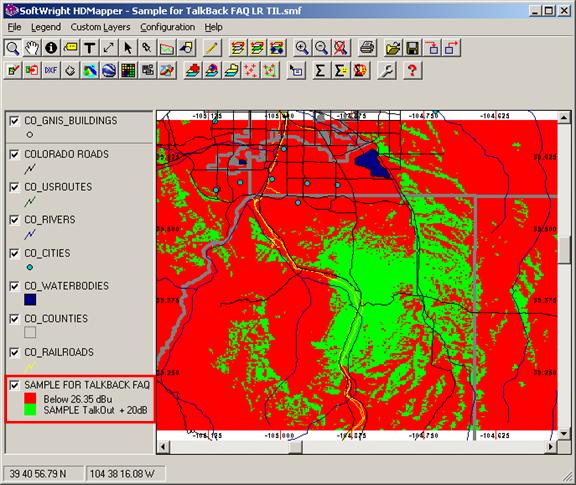The height and width of the screenshot is (485, 576).
Task: Click the first red-green layer stack icon
Action: (x=238, y=48)
